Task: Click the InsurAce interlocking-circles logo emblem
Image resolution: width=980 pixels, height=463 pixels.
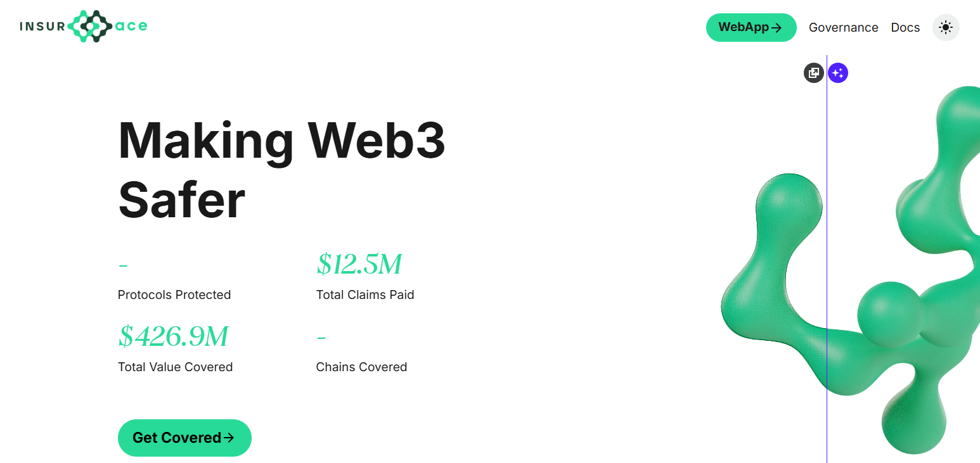Action: (90, 27)
